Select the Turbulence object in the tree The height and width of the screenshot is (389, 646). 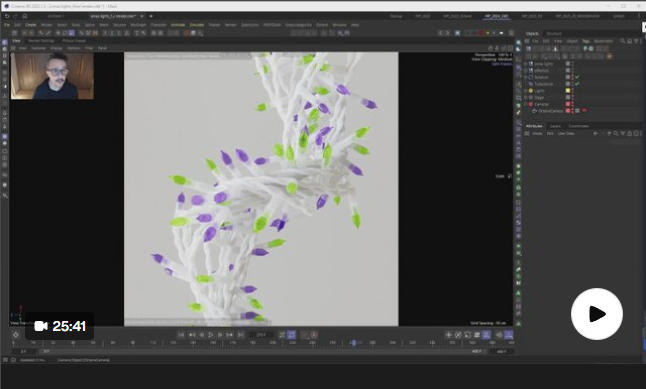click(x=543, y=84)
